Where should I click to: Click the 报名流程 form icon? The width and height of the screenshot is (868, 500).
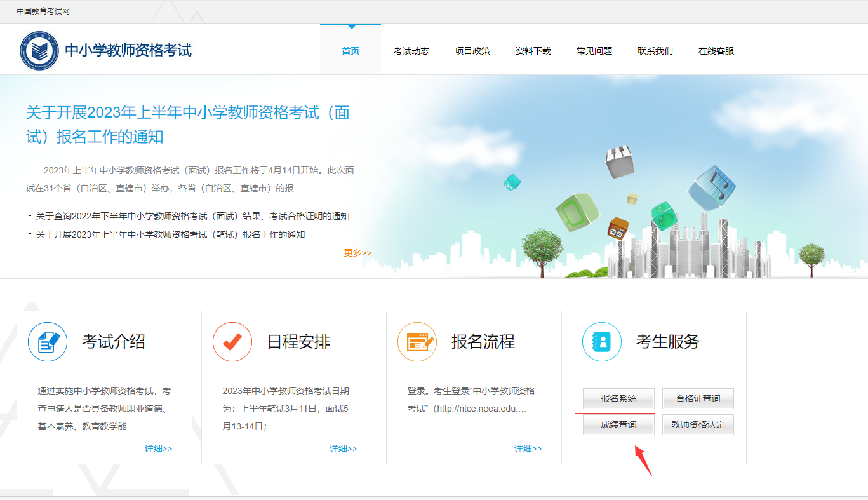(x=417, y=342)
